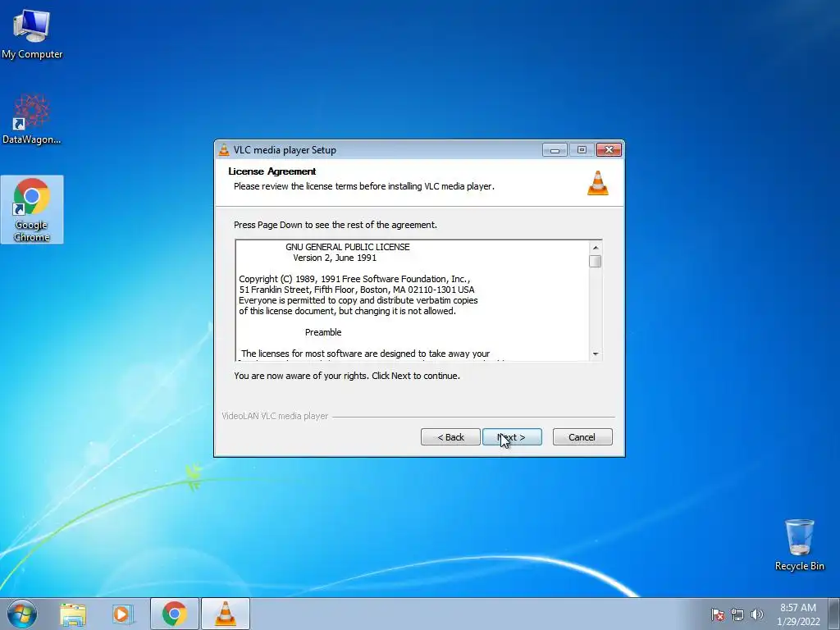Viewport: 840px width, 630px height.
Task: Maximize the VLC Setup window
Action: 582,150
